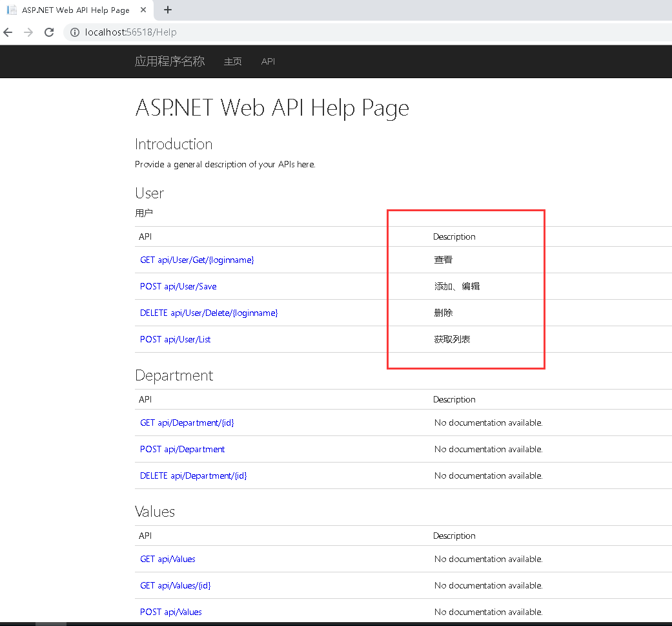The width and height of the screenshot is (672, 626).
Task: Click the browser forward arrow
Action: 28,32
